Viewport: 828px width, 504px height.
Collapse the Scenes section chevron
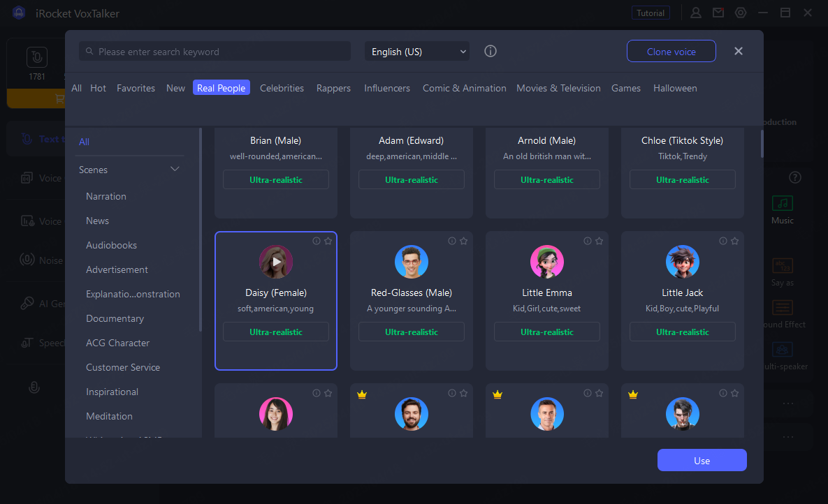click(x=175, y=169)
